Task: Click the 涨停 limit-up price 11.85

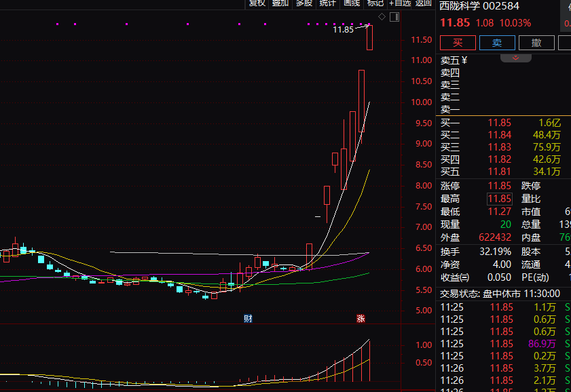Action: 499,186
